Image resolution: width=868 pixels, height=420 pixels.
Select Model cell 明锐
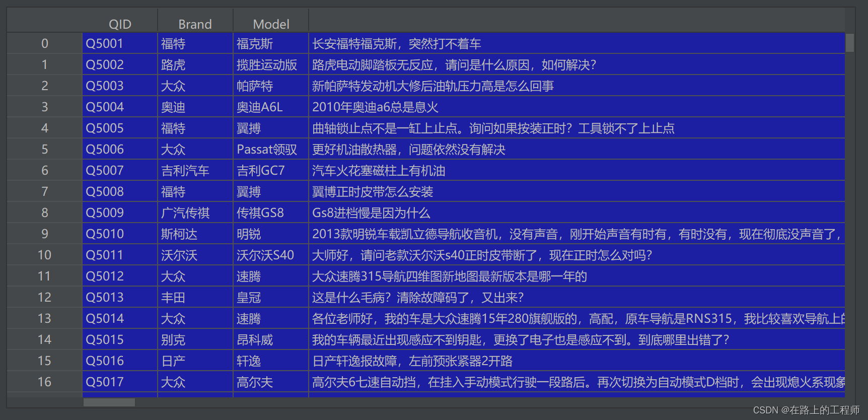pyautogui.click(x=271, y=234)
